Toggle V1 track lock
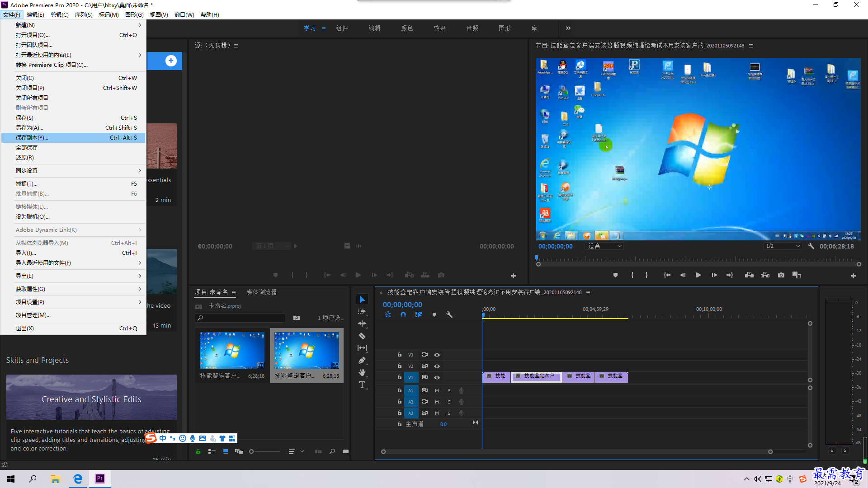 [400, 377]
